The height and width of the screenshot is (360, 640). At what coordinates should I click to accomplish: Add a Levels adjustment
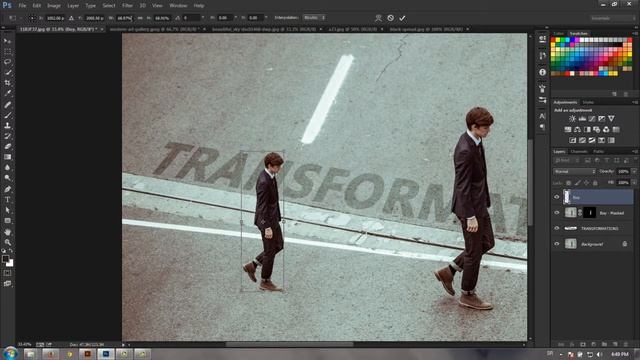[582, 119]
